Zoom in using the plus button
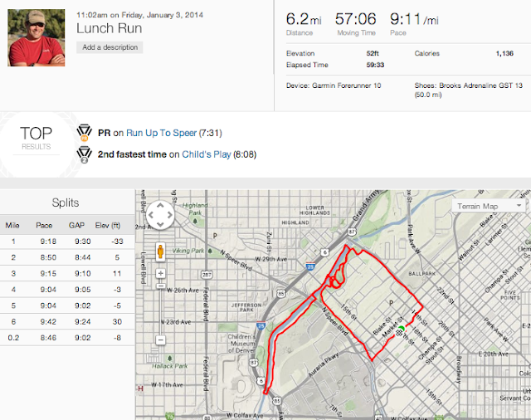The width and height of the screenshot is (531, 420). click(160, 273)
